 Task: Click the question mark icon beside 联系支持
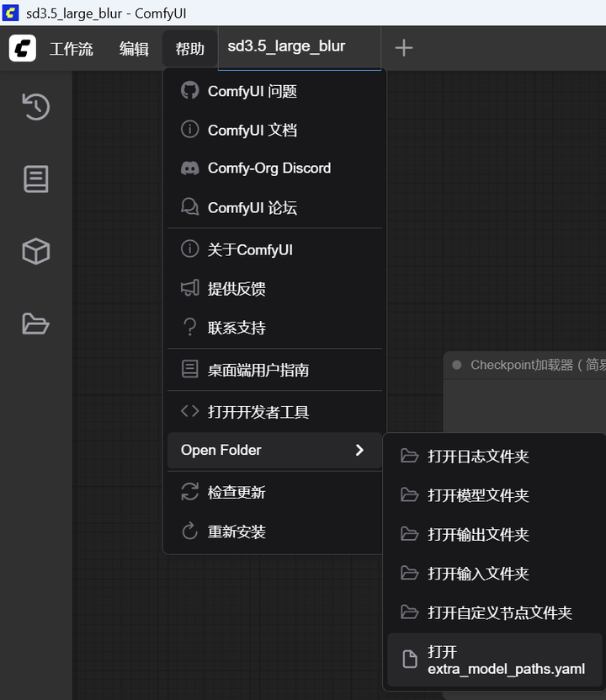[189, 327]
